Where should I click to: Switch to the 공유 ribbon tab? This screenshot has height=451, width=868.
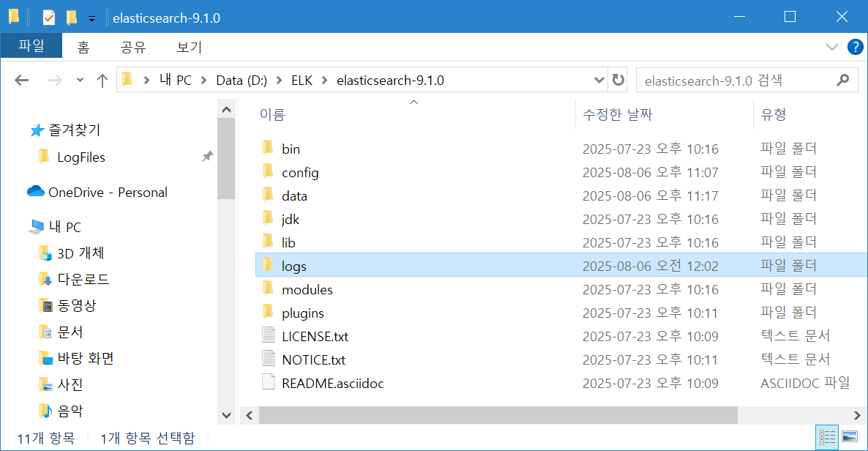(x=133, y=47)
